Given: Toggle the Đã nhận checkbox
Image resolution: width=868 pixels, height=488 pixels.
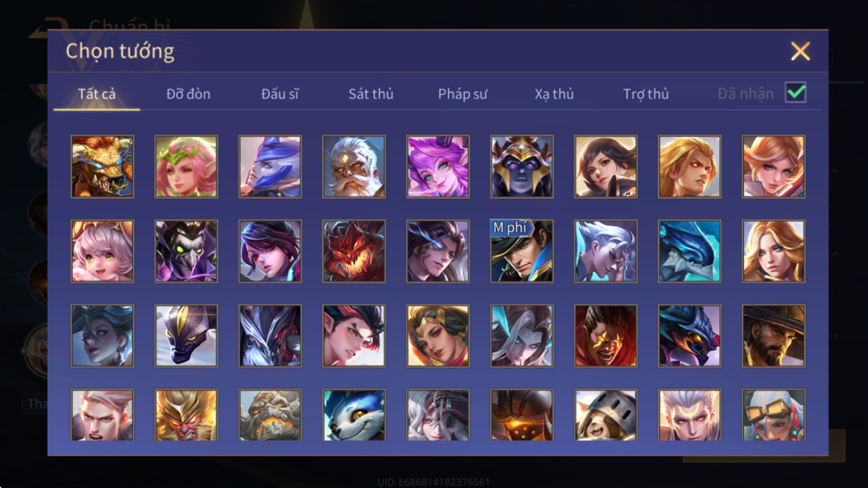Looking at the screenshot, I should 796,93.
